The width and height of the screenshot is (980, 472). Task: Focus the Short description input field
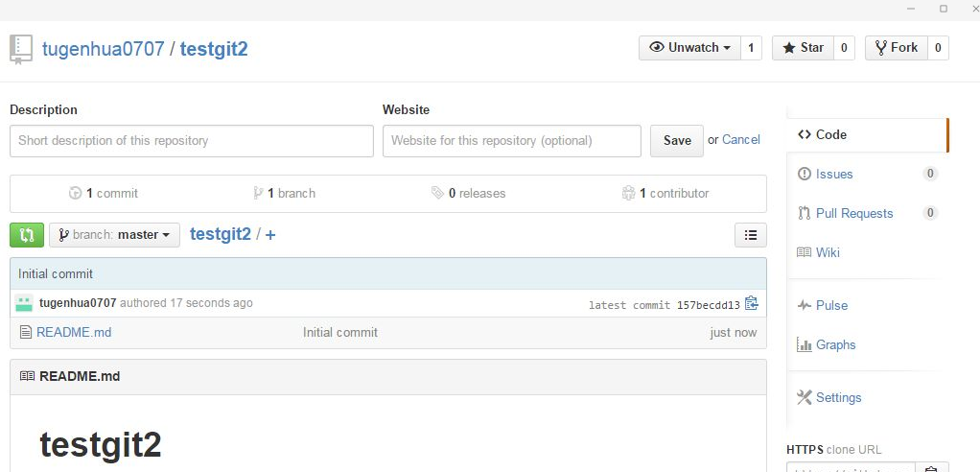point(192,141)
